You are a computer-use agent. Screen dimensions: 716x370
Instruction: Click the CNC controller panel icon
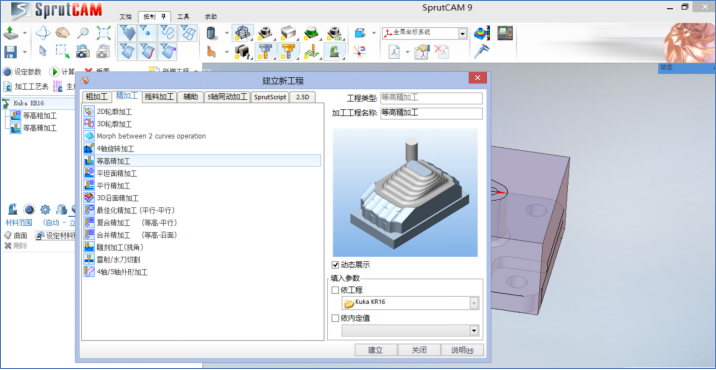pos(505,33)
